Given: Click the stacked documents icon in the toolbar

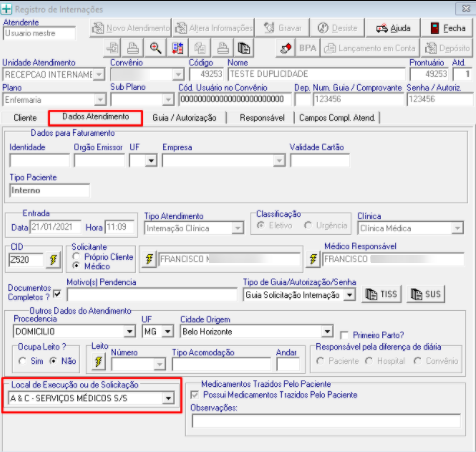Looking at the screenshot, I should pos(244,48).
